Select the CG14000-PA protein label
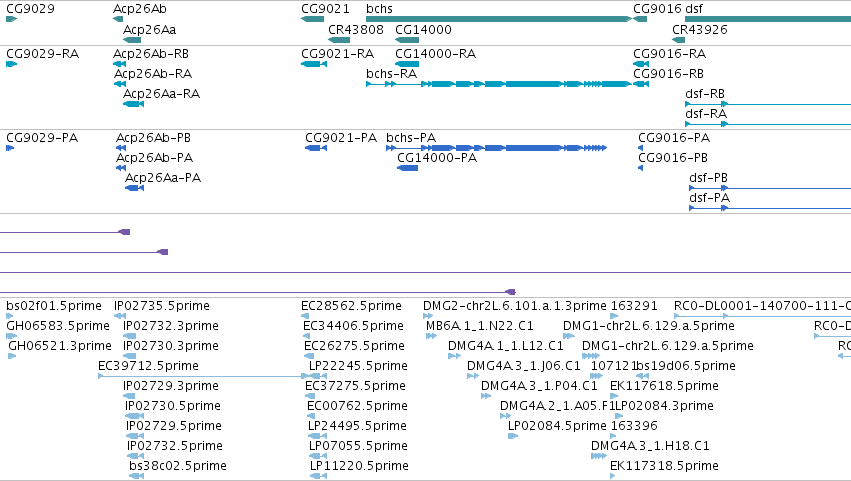 (437, 158)
